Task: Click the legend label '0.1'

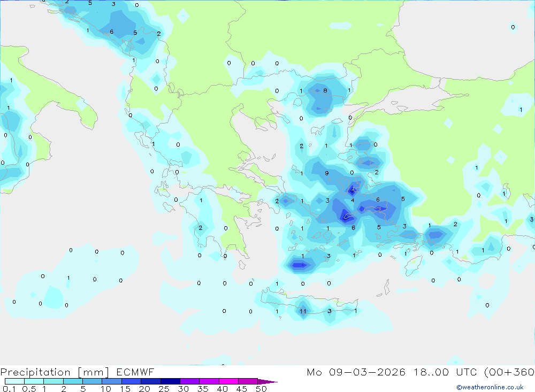Action: (x=9, y=389)
